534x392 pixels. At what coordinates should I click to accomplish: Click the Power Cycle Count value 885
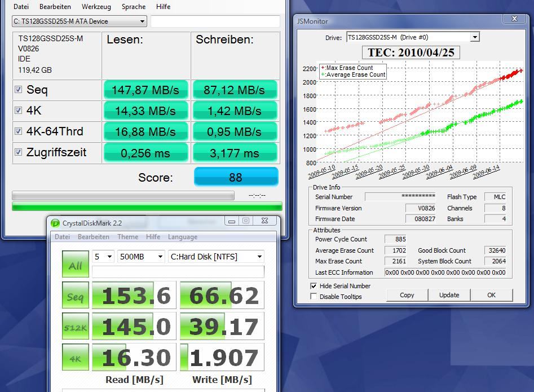[396, 239]
